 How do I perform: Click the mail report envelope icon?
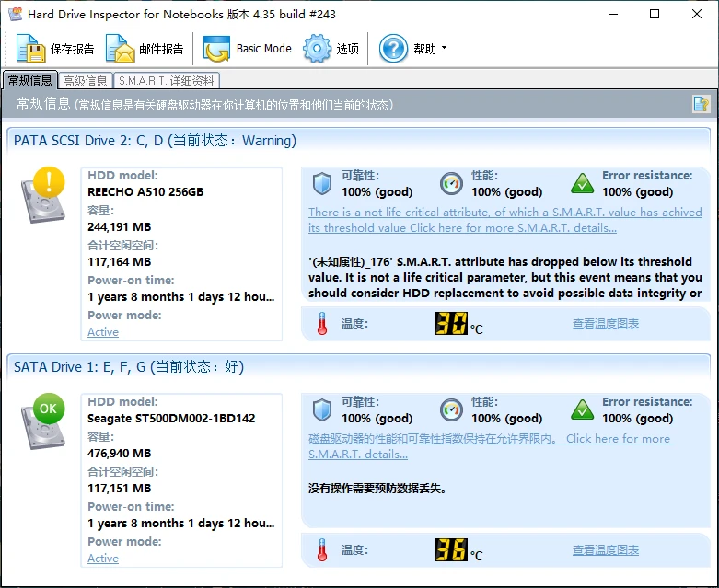click(x=120, y=48)
